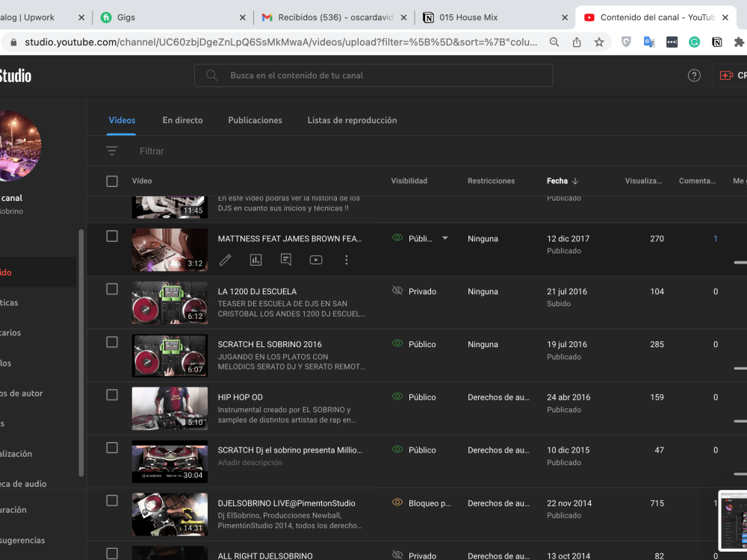Viewport: 747px width, 560px height.
Task: Click the Filtrar filter input
Action: [152, 151]
